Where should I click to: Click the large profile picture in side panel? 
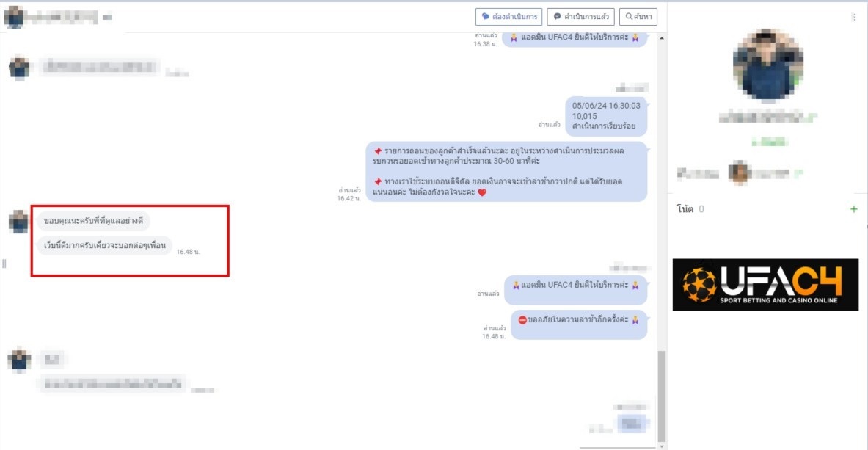point(767,66)
